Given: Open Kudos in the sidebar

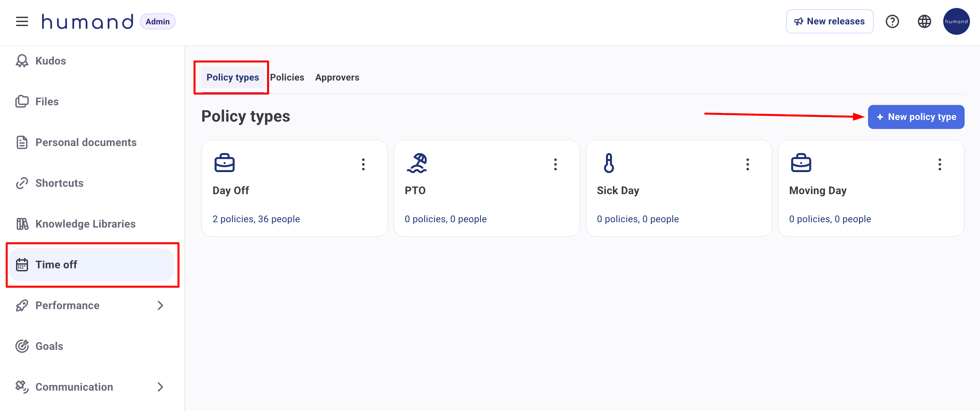Looking at the screenshot, I should [x=50, y=61].
